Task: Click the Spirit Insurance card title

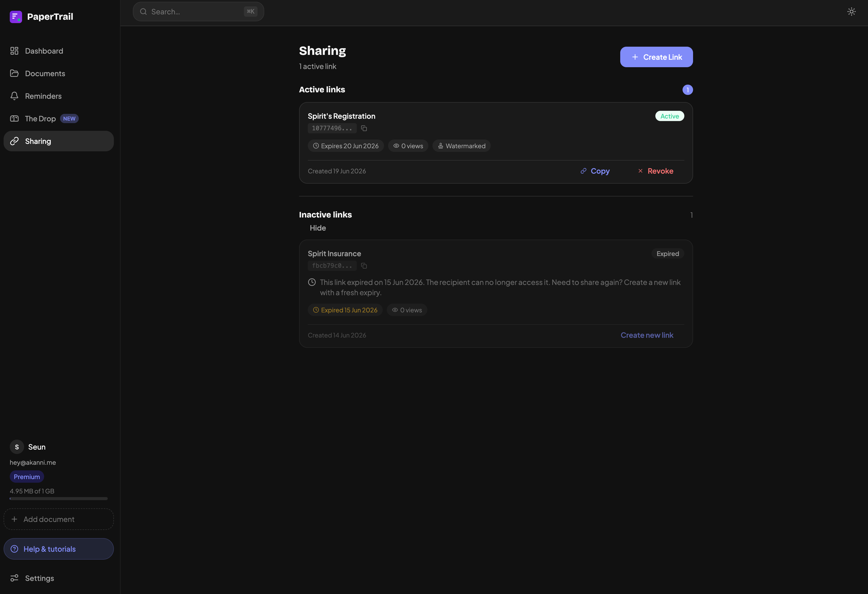Action: (334, 254)
